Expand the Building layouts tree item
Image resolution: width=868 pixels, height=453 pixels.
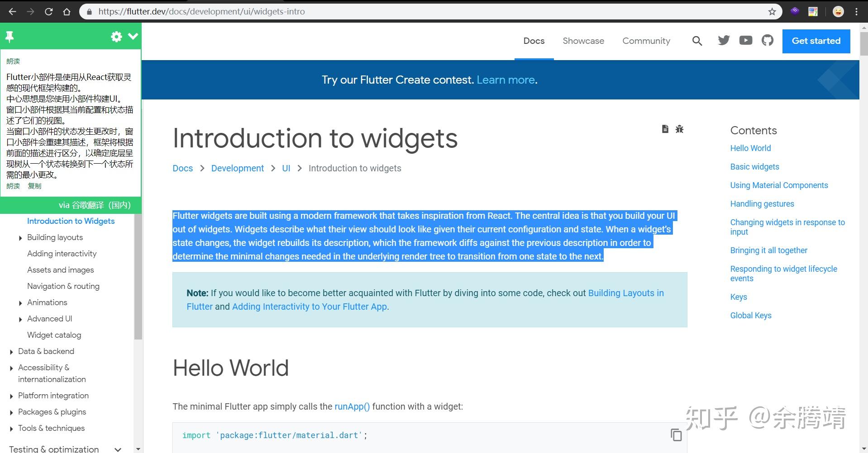[20, 238]
